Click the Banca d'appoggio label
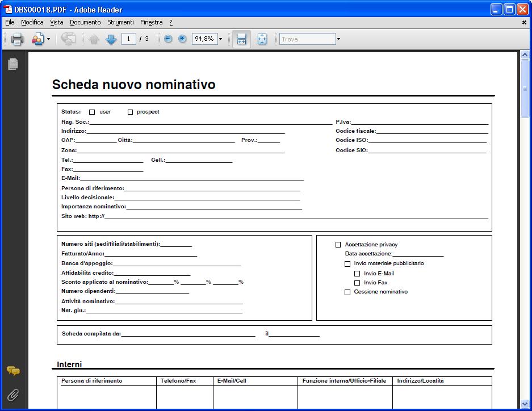Screen dimensions: 532x411 click(87, 263)
